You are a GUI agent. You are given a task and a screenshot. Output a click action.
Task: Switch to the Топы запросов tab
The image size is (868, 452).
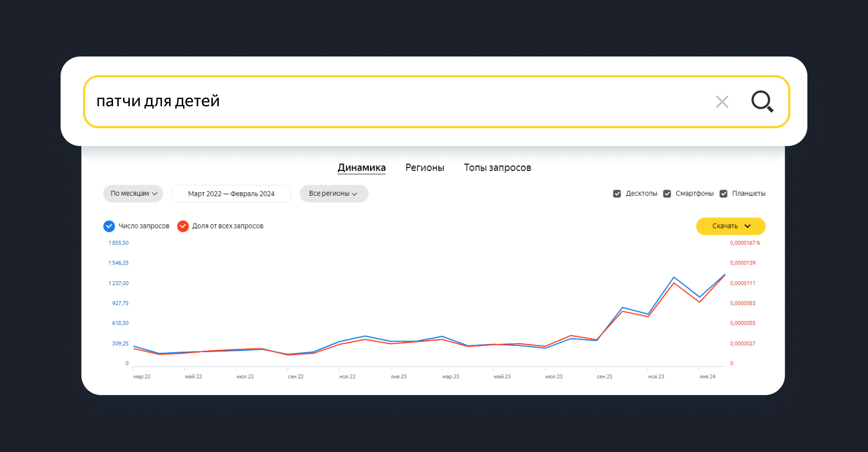(497, 168)
